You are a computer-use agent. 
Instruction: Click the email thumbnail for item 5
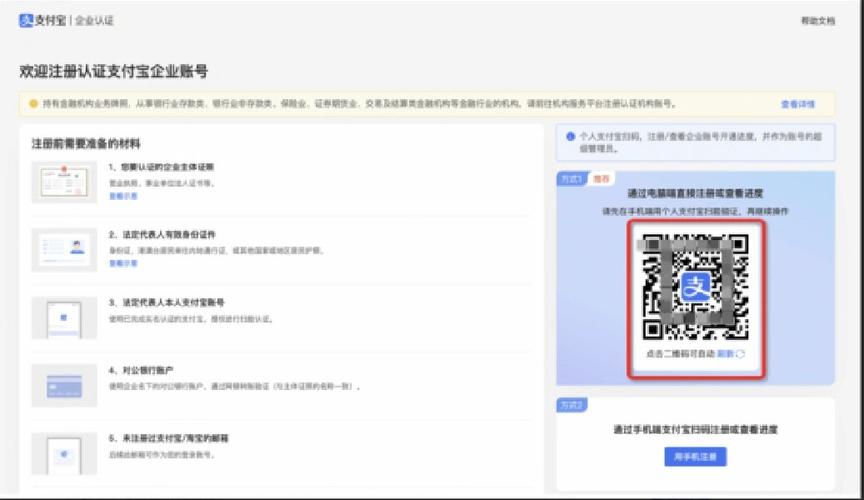(x=64, y=454)
